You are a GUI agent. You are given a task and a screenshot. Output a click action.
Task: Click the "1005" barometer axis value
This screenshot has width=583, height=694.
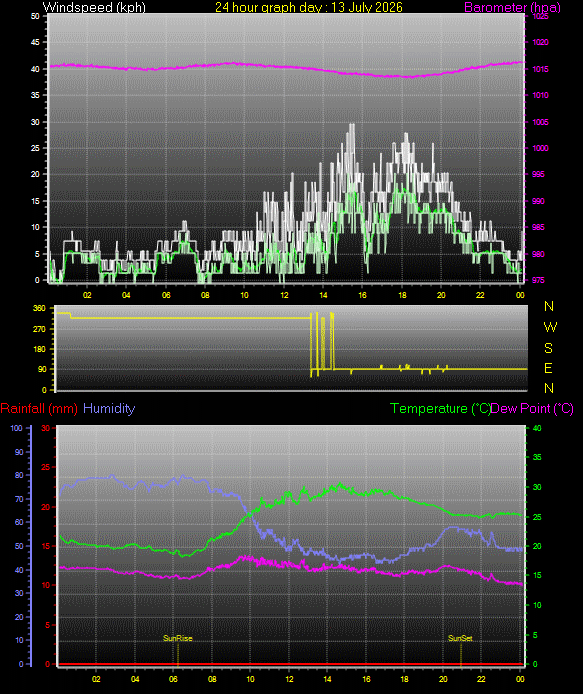click(540, 122)
